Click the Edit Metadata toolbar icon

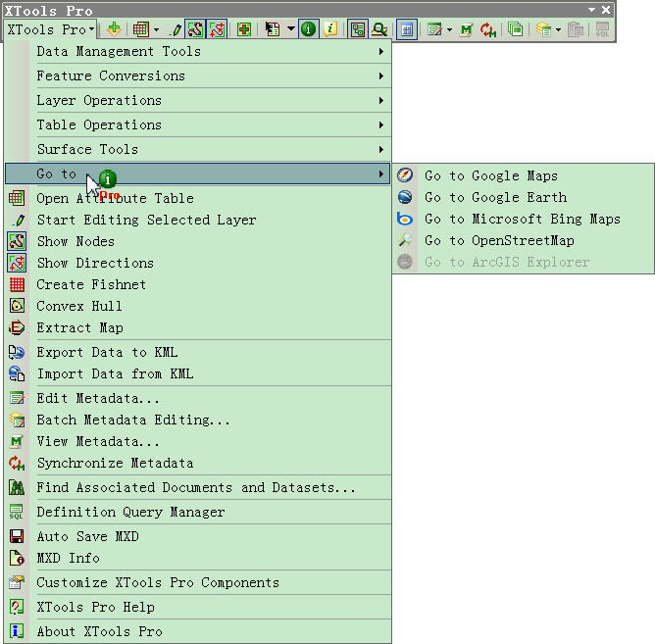(x=434, y=29)
